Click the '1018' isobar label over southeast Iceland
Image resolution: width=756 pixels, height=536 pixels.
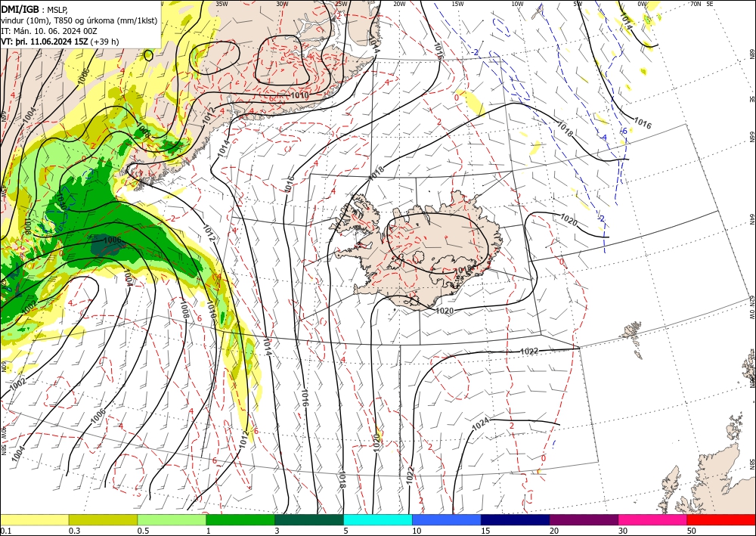coord(463,269)
